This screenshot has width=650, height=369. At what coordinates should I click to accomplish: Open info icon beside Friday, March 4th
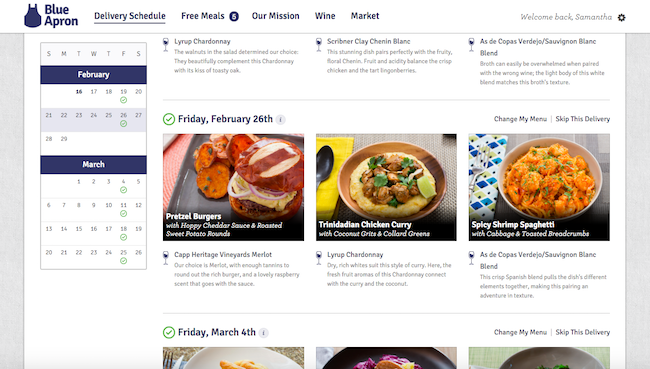coord(264,333)
